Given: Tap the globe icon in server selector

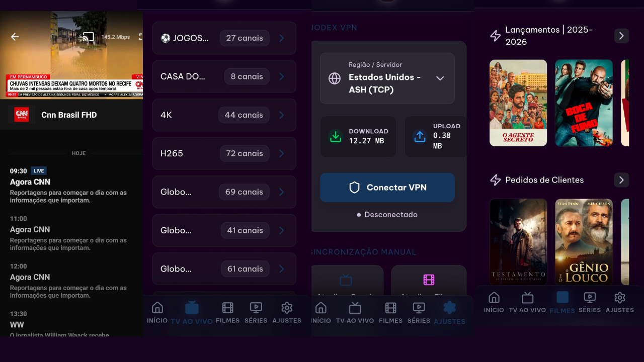Looking at the screenshot, I should click(335, 78).
